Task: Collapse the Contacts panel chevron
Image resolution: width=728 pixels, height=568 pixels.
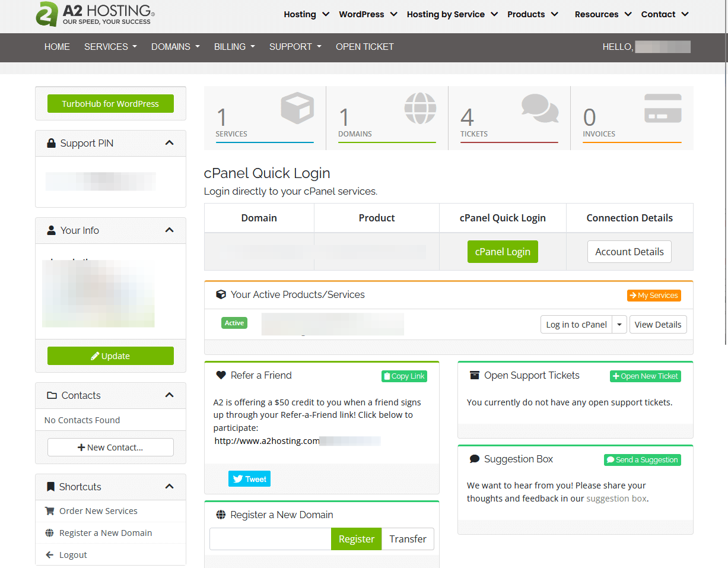Action: (x=170, y=395)
